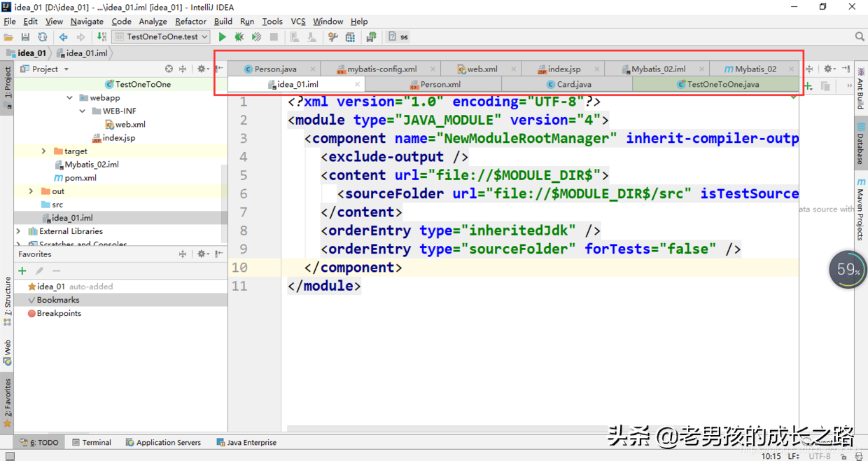Screen dimensions: 868x461
Task: Click the Back navigation arrow
Action: [64, 36]
